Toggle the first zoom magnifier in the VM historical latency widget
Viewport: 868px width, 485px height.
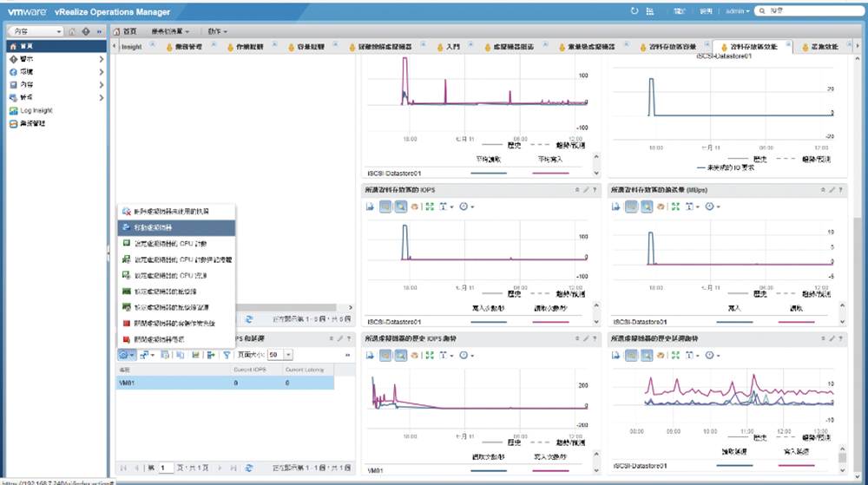click(631, 356)
